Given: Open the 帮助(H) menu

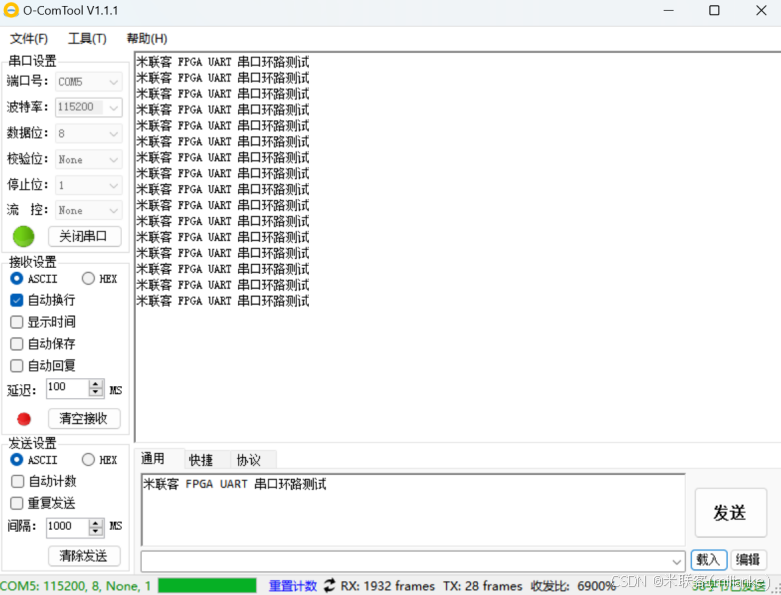Looking at the screenshot, I should point(146,39).
